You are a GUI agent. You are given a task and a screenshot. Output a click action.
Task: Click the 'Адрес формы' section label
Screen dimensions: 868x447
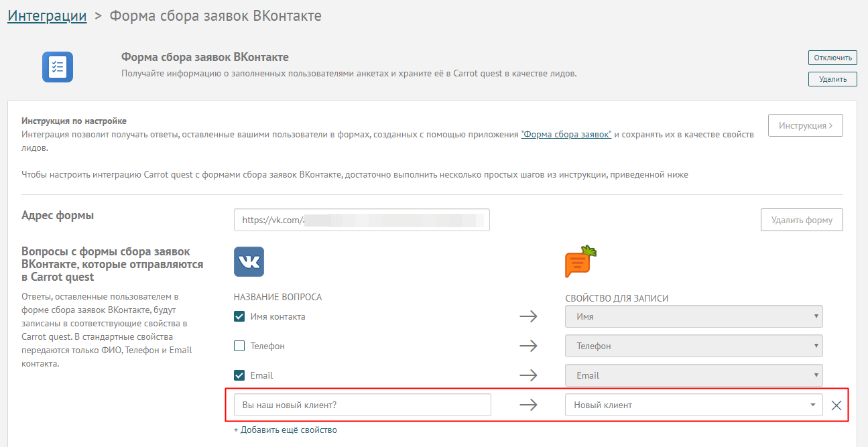pyautogui.click(x=58, y=216)
